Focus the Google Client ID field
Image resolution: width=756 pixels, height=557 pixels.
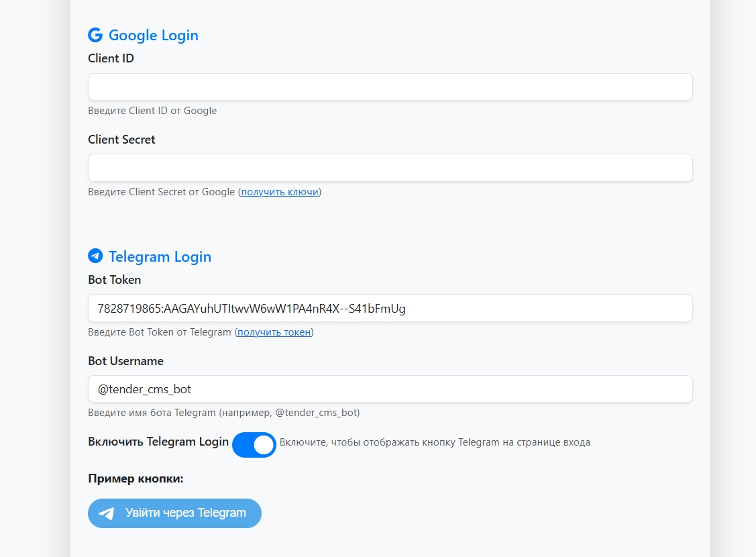pyautogui.click(x=390, y=87)
